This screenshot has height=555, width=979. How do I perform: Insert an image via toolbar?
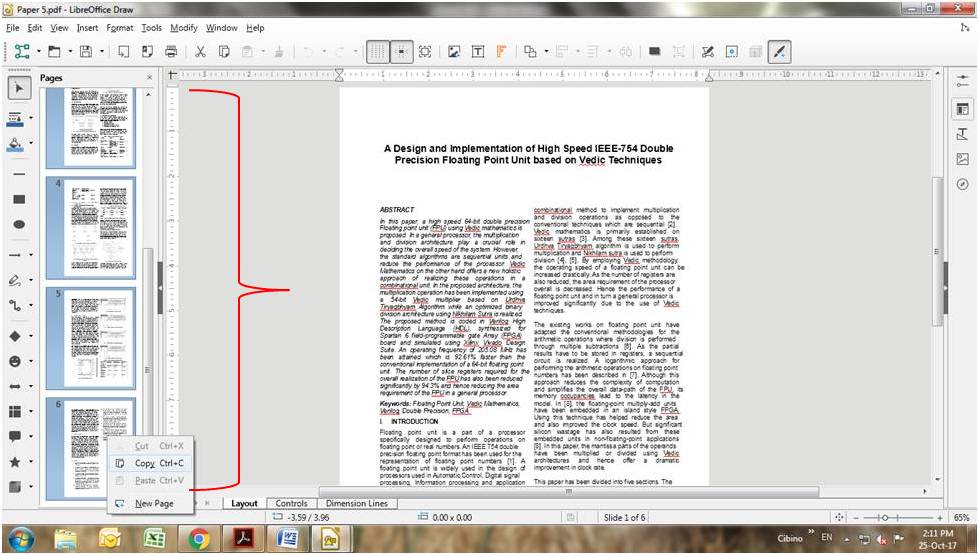[x=454, y=52]
